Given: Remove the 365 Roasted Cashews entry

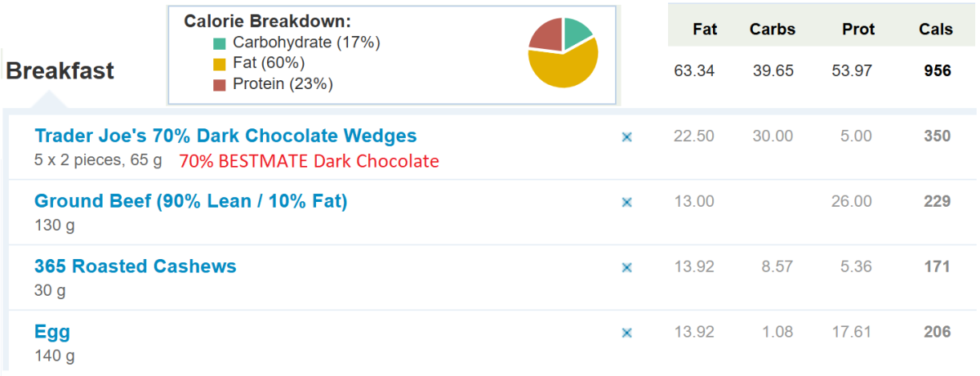Looking at the screenshot, I should coord(627,267).
